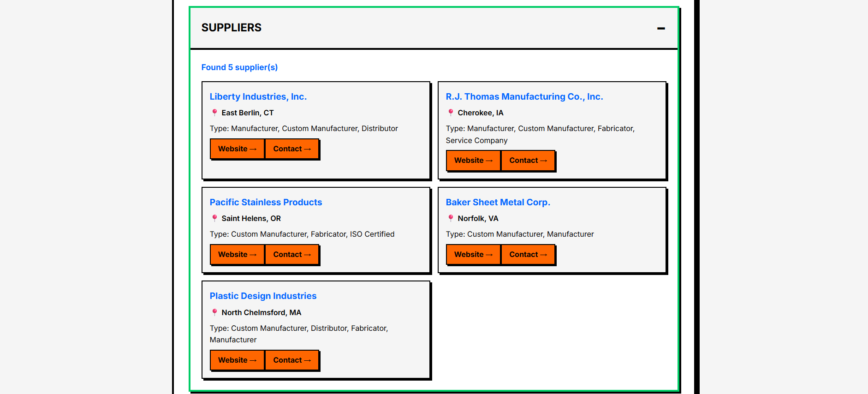Open the R.J. Thomas Manufacturing Co., Inc. link
This screenshot has width=868, height=394.
524,96
